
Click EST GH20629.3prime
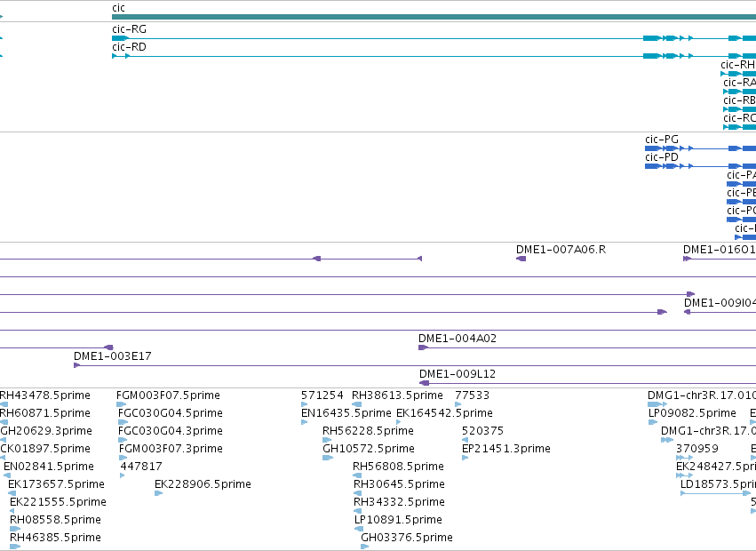click(x=46, y=431)
